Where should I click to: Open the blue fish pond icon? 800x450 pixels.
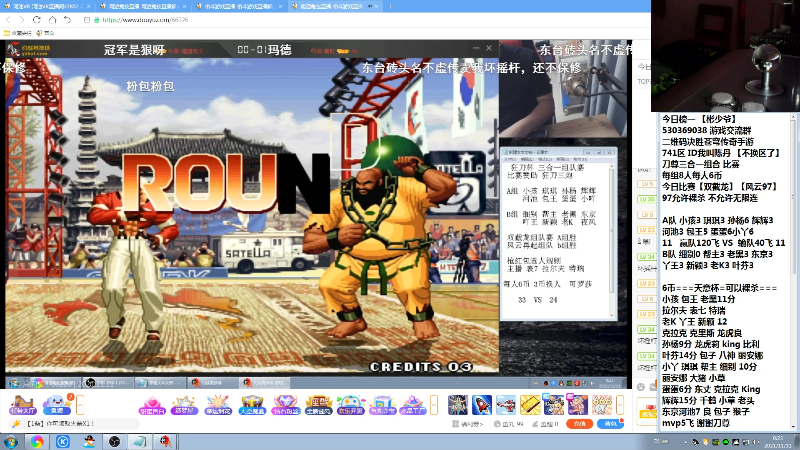coord(57,405)
